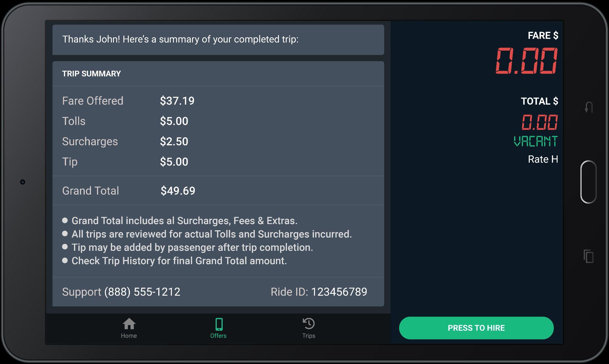
Task: Tap the Grand Total $49.69 amount
Action: pyautogui.click(x=178, y=191)
